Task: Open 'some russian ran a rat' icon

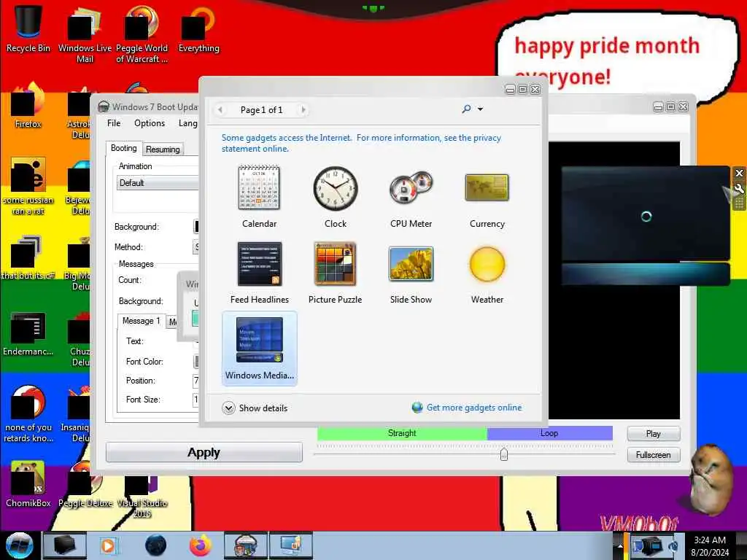Action: (x=28, y=187)
